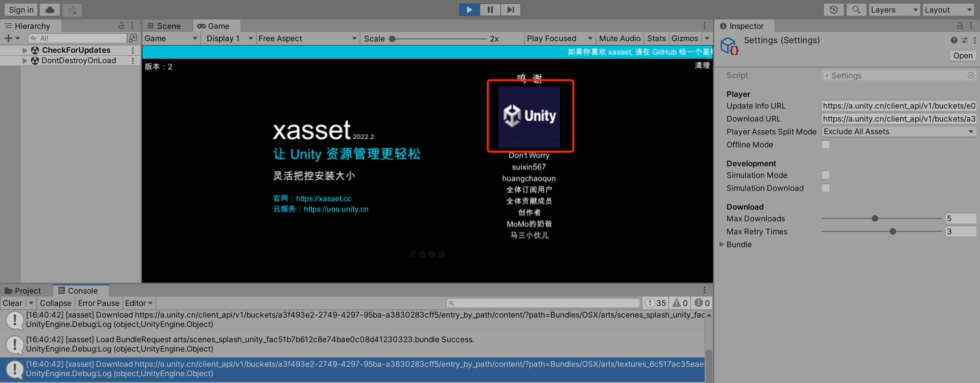980x383 pixels.
Task: Toggle the Simulation Mode checkbox
Action: pos(825,175)
